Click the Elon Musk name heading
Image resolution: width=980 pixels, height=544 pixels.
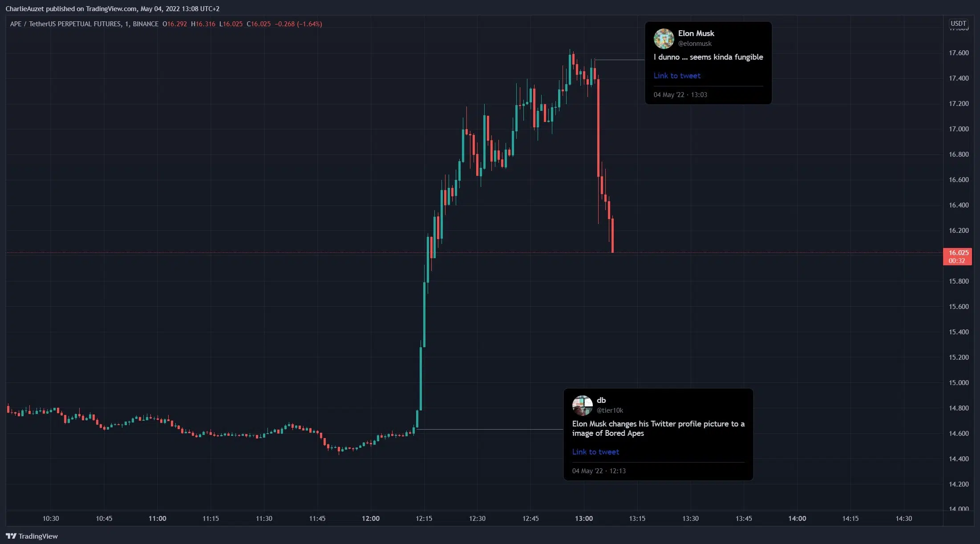pos(696,33)
